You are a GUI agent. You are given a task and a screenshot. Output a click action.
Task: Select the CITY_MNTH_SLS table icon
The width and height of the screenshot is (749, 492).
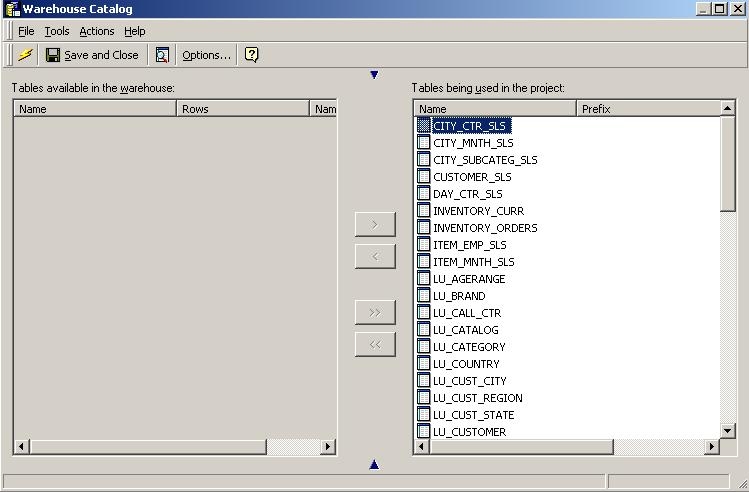click(x=424, y=143)
